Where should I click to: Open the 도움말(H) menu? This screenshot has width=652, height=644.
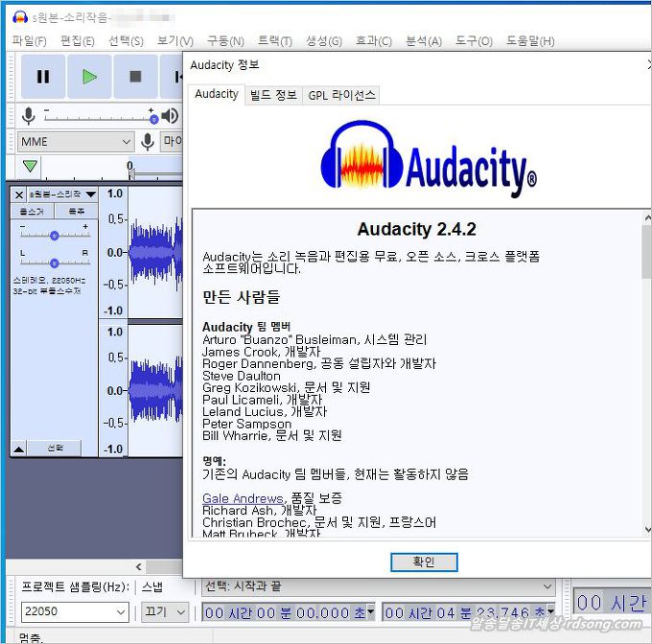(530, 40)
